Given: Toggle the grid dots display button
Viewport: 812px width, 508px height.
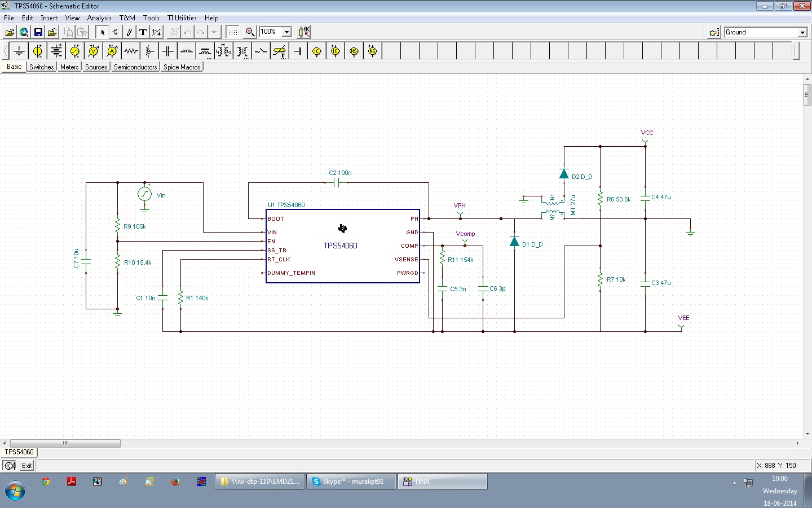Looking at the screenshot, I should 233,32.
